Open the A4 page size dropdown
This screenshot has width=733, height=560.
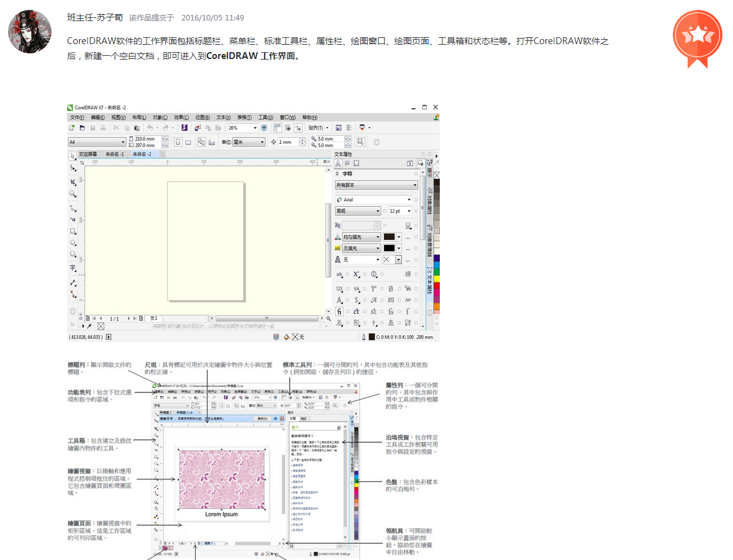click(x=122, y=142)
